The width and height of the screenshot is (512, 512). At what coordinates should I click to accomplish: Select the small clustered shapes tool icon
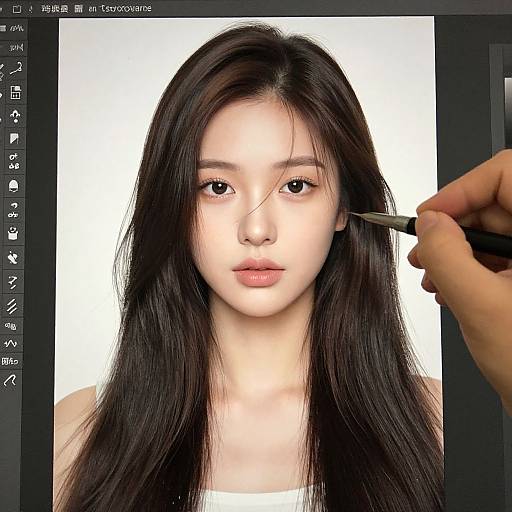pos(14,161)
